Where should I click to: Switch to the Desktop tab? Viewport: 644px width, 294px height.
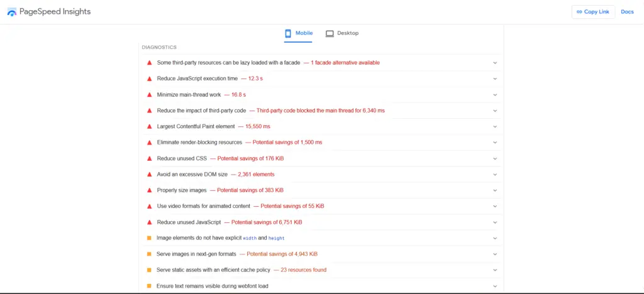(342, 33)
